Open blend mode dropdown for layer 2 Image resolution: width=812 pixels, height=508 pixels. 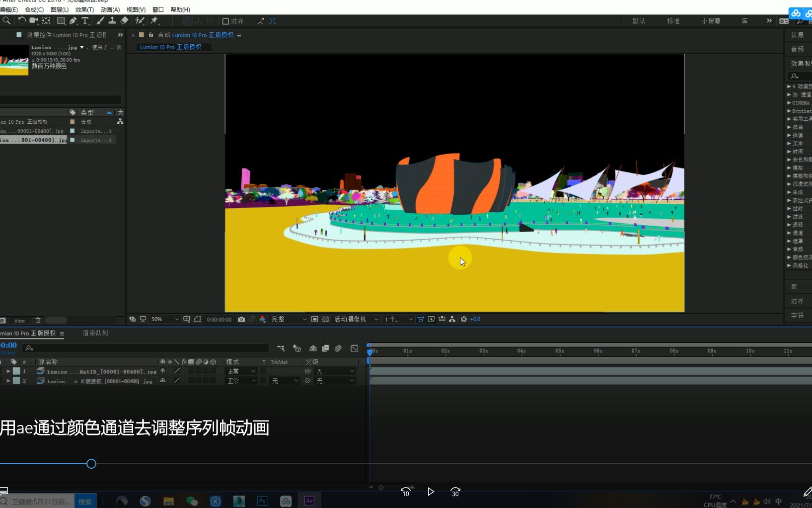click(x=241, y=381)
